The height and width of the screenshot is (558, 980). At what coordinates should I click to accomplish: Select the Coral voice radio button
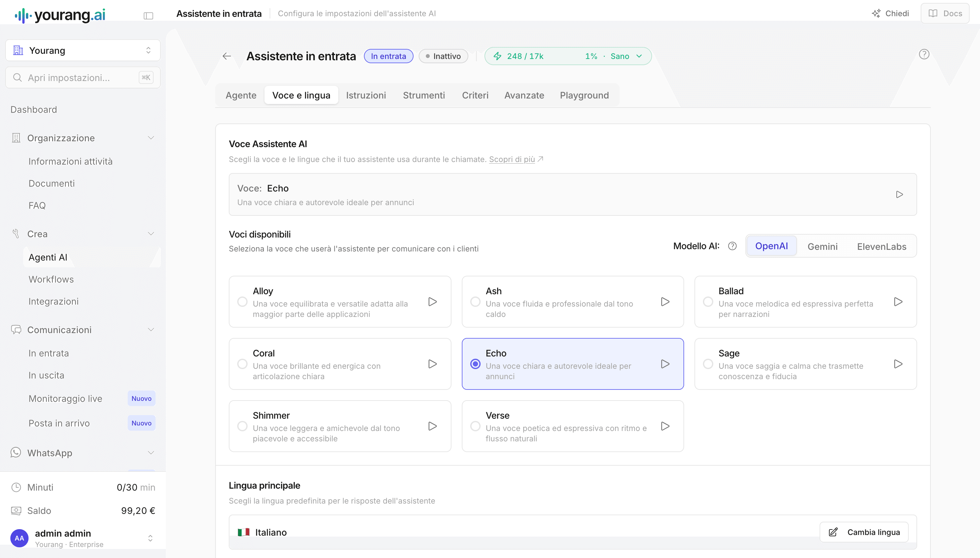(242, 364)
